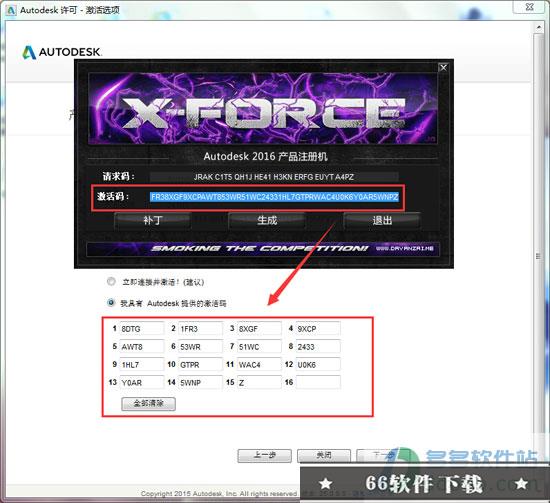This screenshot has width=550, height=503.
Task: Click the 生成 button in the keygen
Action: coord(267,221)
